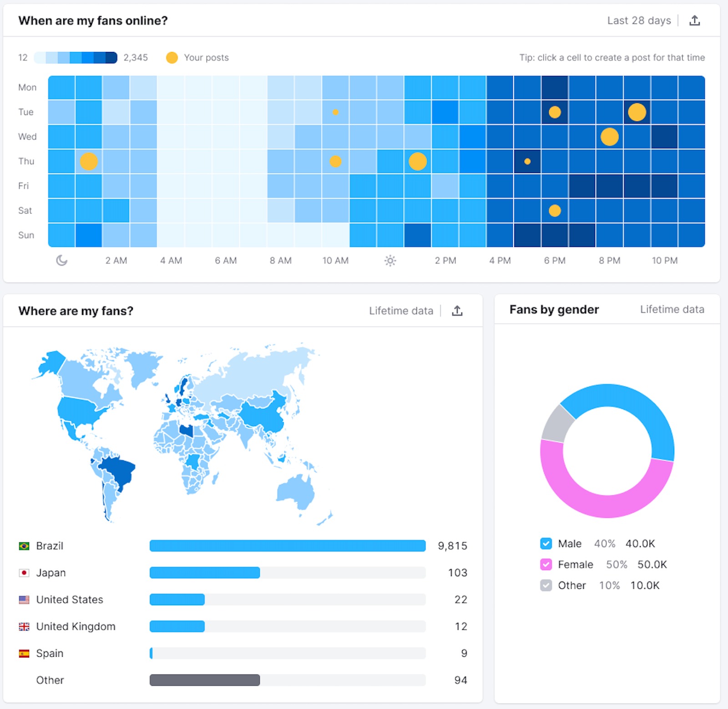Select the sun icon on the time axis
This screenshot has height=709, width=728.
click(x=390, y=261)
